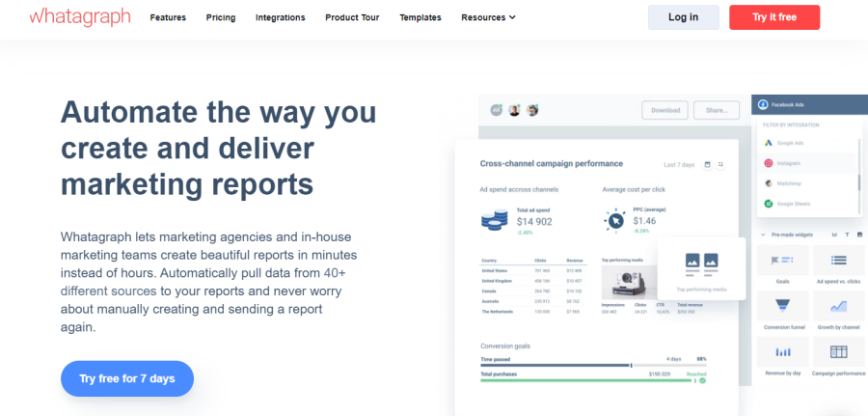Image resolution: width=868 pixels, height=416 pixels.
Task: Click the Download button in the report preview
Action: tap(665, 110)
